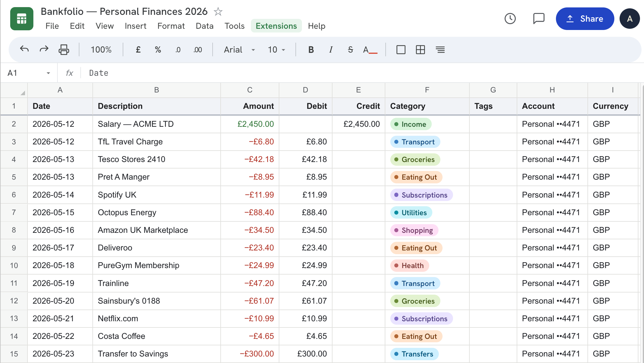Select the 'Octopus Energy' cell
The image size is (644, 363).
[156, 212]
